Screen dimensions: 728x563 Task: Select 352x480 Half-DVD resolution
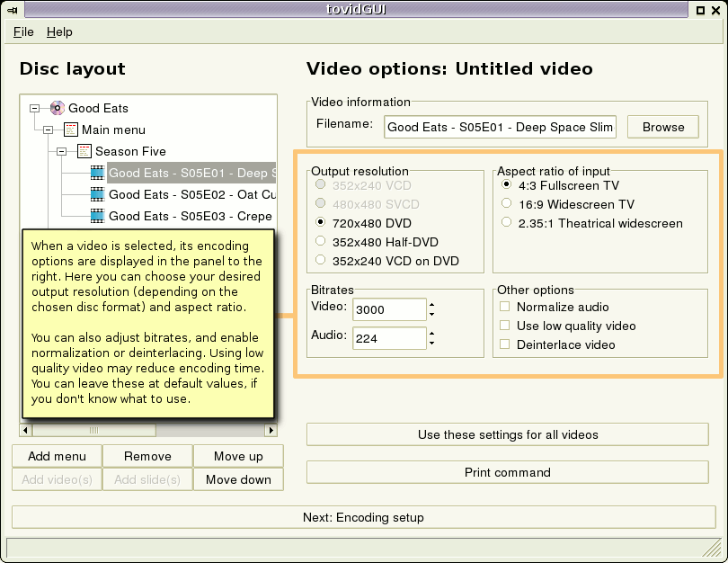point(320,240)
